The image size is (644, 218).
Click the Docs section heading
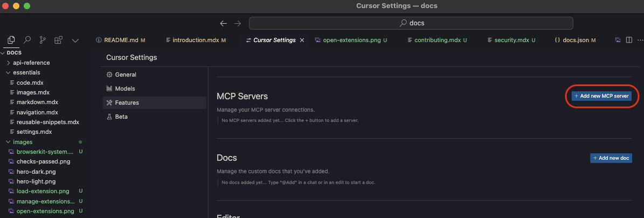click(227, 158)
